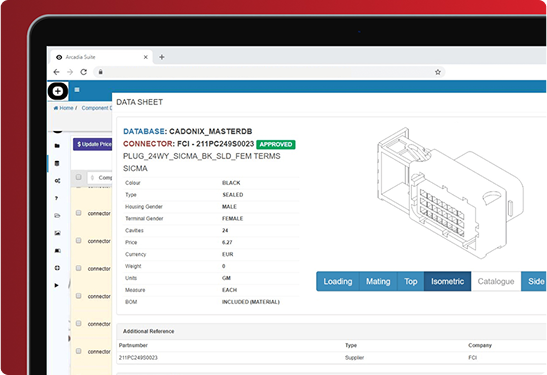This screenshot has width=547, height=375.
Task: Select the Housing Gender value MALE
Action: pyautogui.click(x=229, y=207)
